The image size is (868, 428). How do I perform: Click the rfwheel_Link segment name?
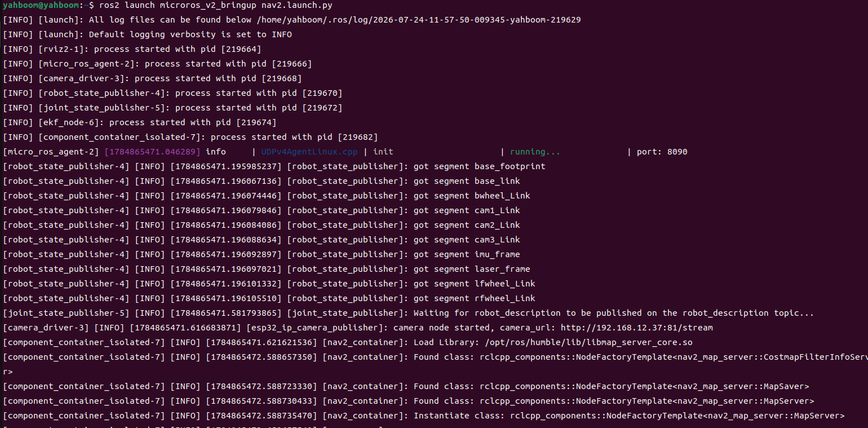tap(505, 298)
